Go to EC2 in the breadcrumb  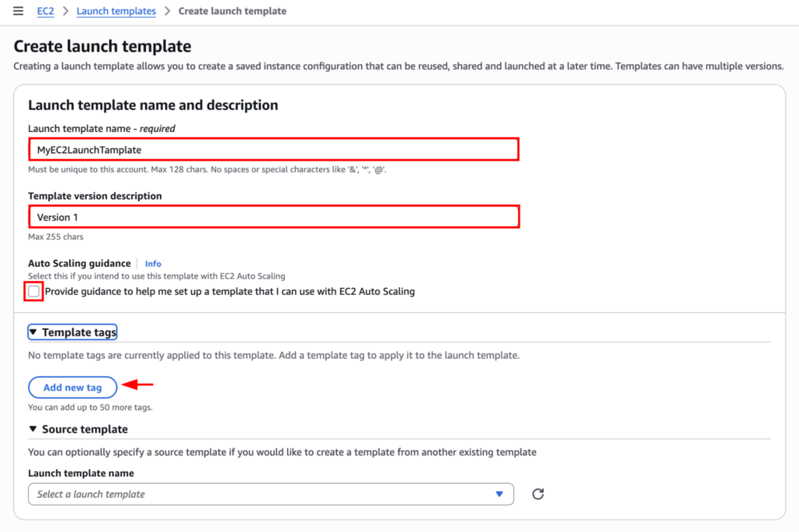click(46, 12)
